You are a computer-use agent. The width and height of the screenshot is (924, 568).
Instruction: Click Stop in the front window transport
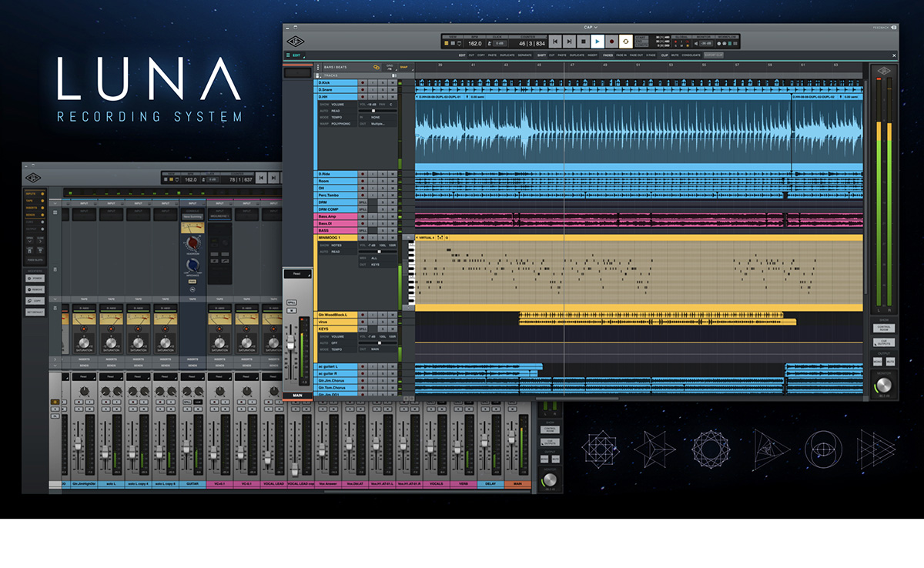click(584, 42)
